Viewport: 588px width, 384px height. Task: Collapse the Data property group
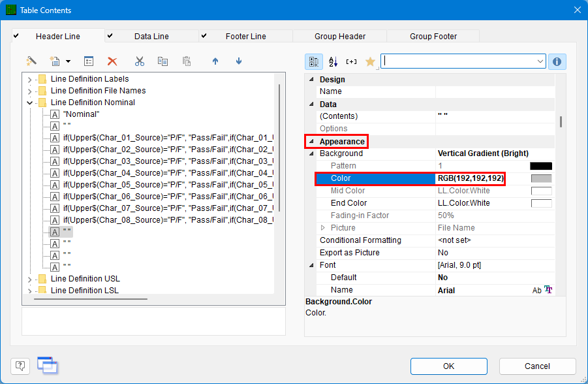pyautogui.click(x=311, y=104)
